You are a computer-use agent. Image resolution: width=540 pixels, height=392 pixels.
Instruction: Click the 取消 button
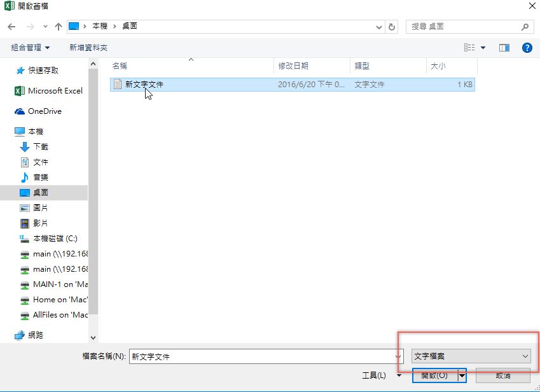503,375
